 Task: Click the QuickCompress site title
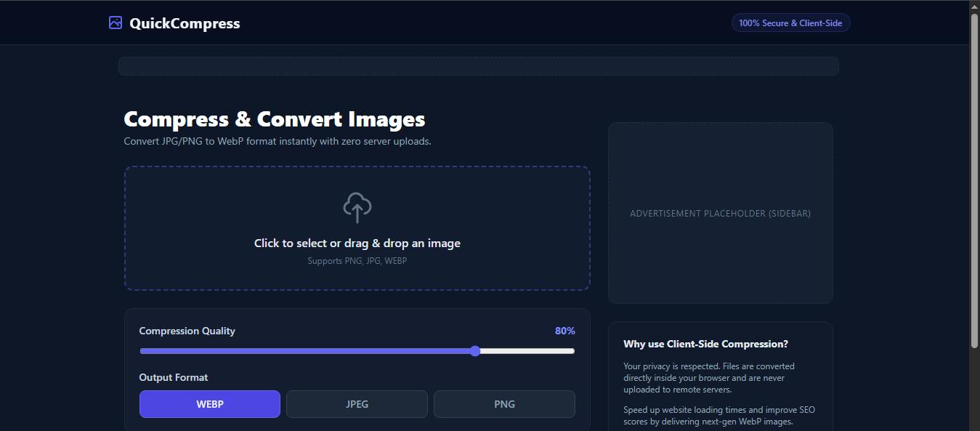pos(185,23)
